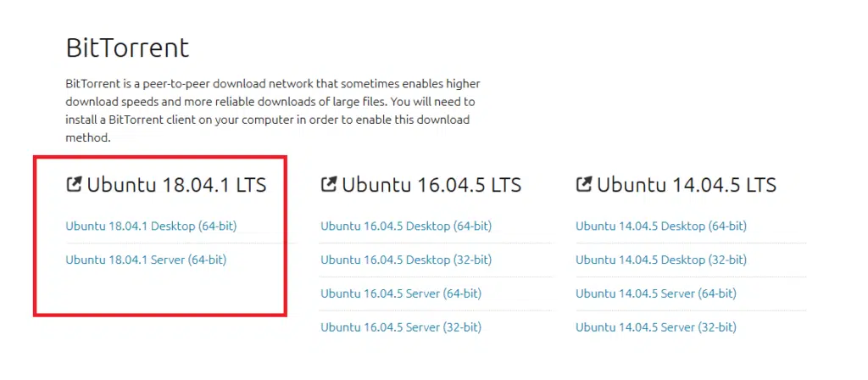Image resolution: width=868 pixels, height=380 pixels.
Task: Click the BitTorrent section heading
Action: [x=127, y=47]
